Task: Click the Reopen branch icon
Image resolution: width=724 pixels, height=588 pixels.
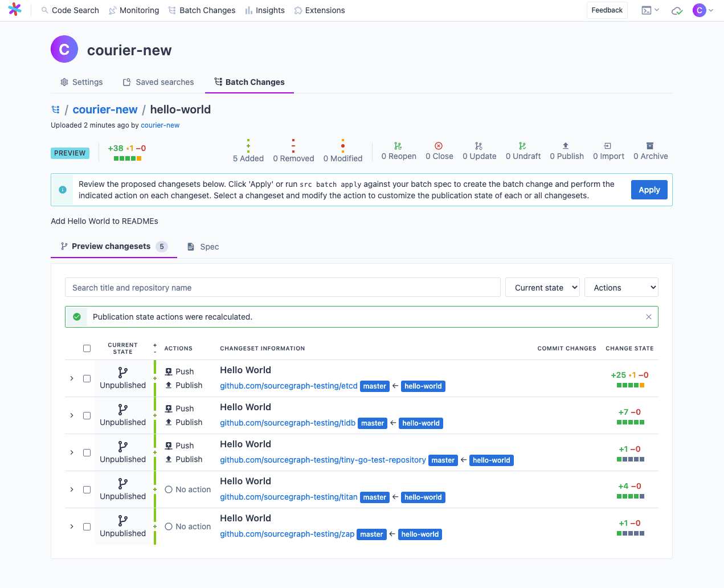Action: [x=398, y=146]
